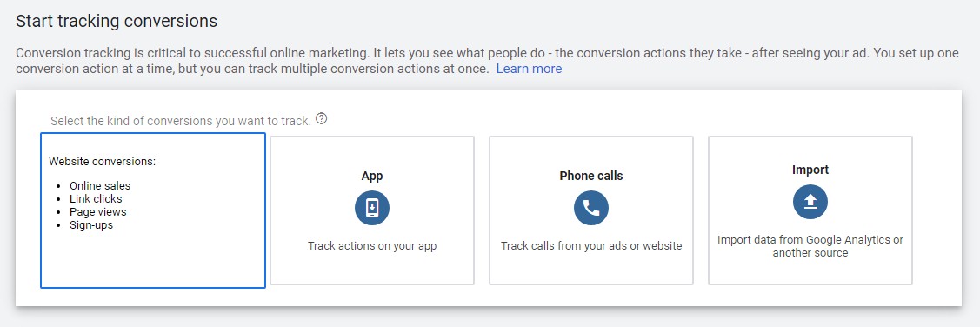Click the Page views list item

point(98,212)
